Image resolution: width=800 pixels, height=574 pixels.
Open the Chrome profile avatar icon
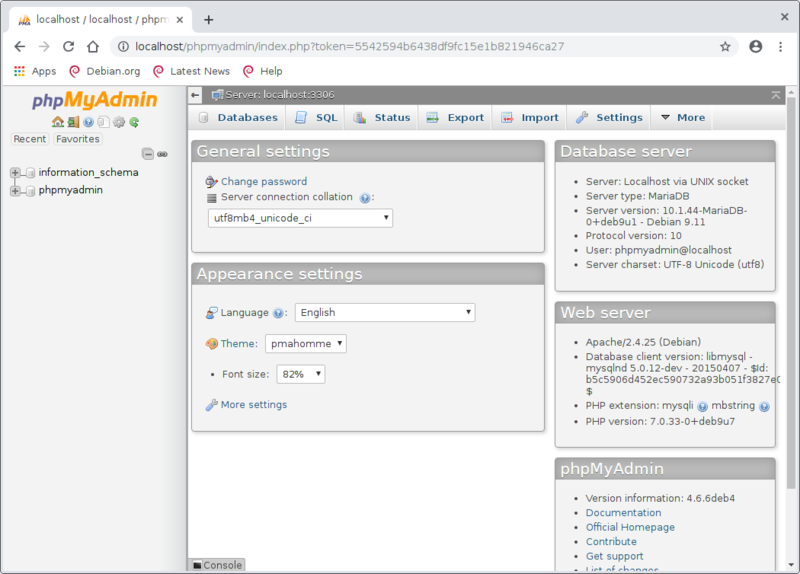coord(756,46)
